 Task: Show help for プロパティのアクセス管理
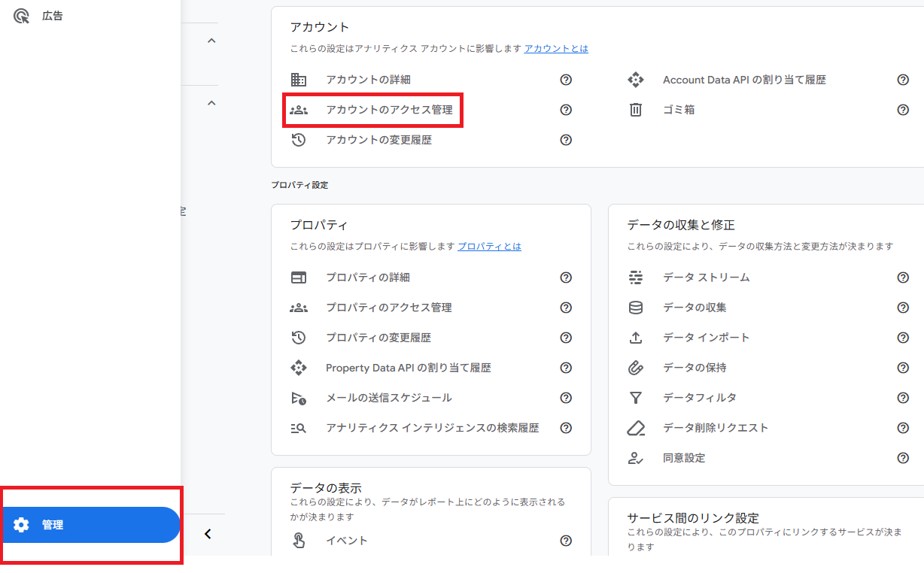click(x=566, y=308)
